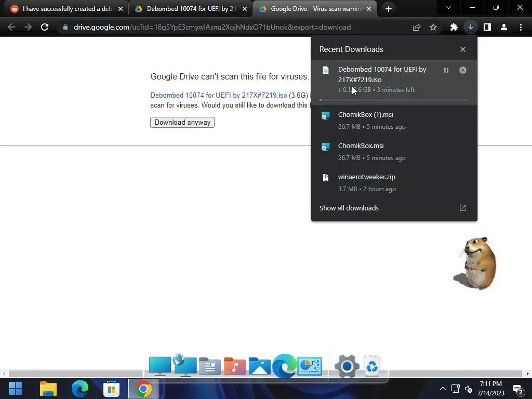Click the muted volume tray icon
This screenshot has height=399, width=532.
click(x=469, y=389)
